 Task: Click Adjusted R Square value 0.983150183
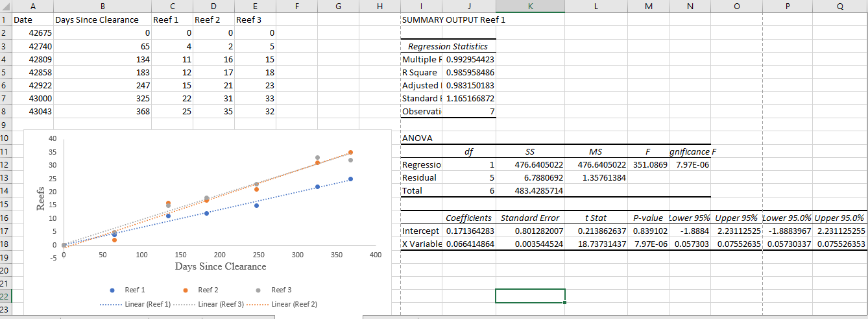[x=470, y=85]
